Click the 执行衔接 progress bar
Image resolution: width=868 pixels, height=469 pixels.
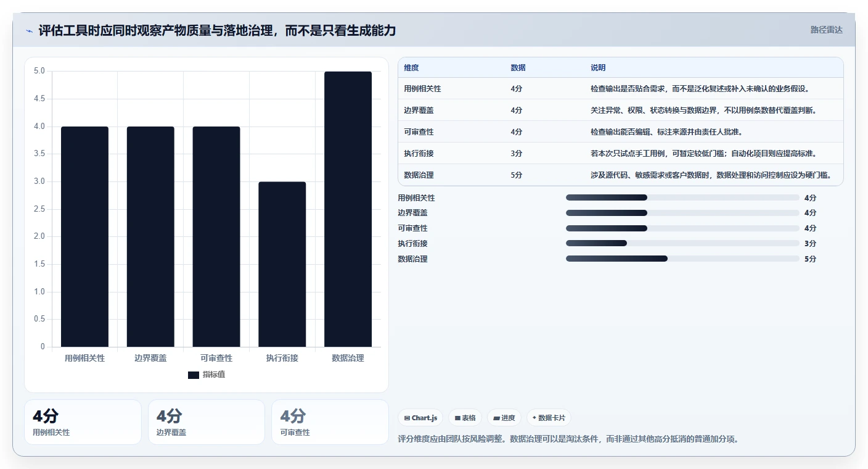pyautogui.click(x=682, y=244)
